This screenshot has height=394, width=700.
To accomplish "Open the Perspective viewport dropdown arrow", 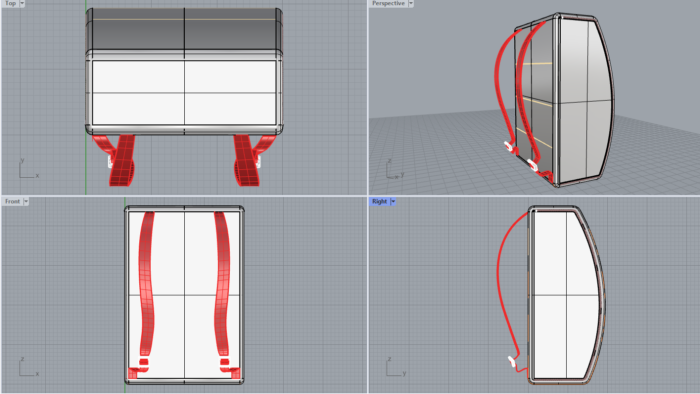I will pos(411,3).
